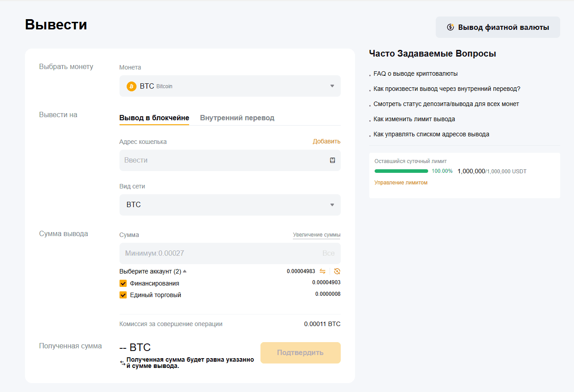Screen dimensions: 574x392
Task: Click the -- BTC received amount text
Action: [x=135, y=348]
